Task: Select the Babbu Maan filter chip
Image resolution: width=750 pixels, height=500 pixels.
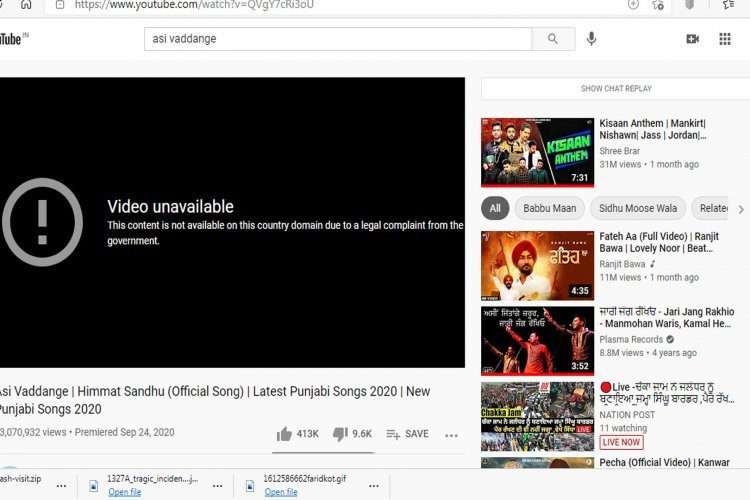Action: [550, 209]
